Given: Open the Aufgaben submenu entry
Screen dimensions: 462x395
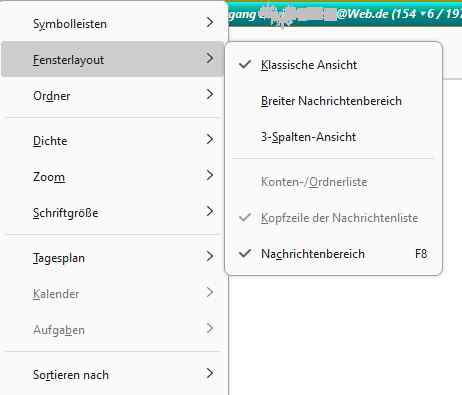Looking at the screenshot, I should 113,329.
